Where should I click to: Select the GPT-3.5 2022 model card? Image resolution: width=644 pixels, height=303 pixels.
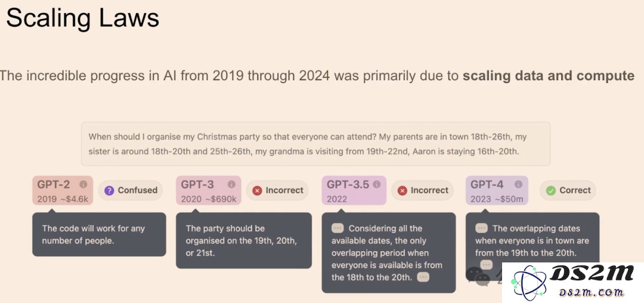354,190
